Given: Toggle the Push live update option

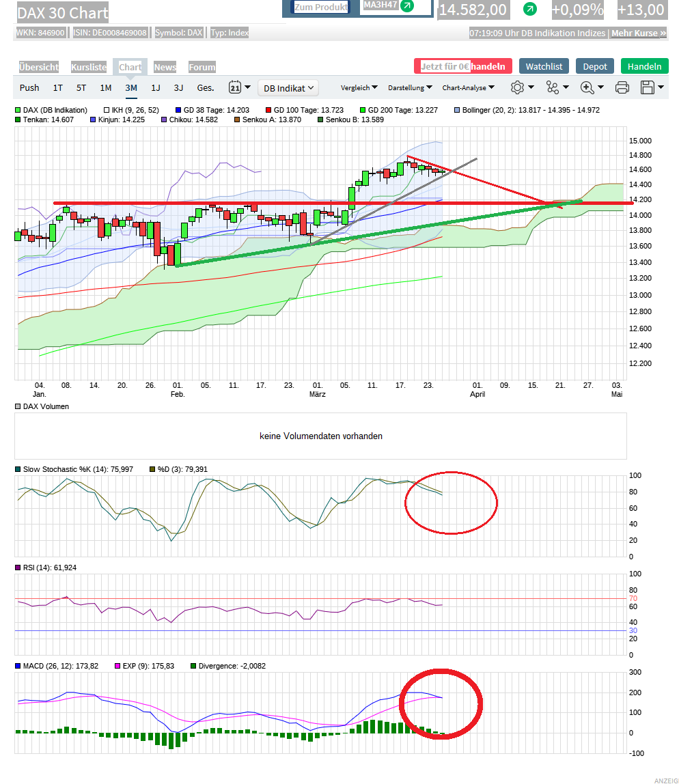Looking at the screenshot, I should [x=29, y=87].
